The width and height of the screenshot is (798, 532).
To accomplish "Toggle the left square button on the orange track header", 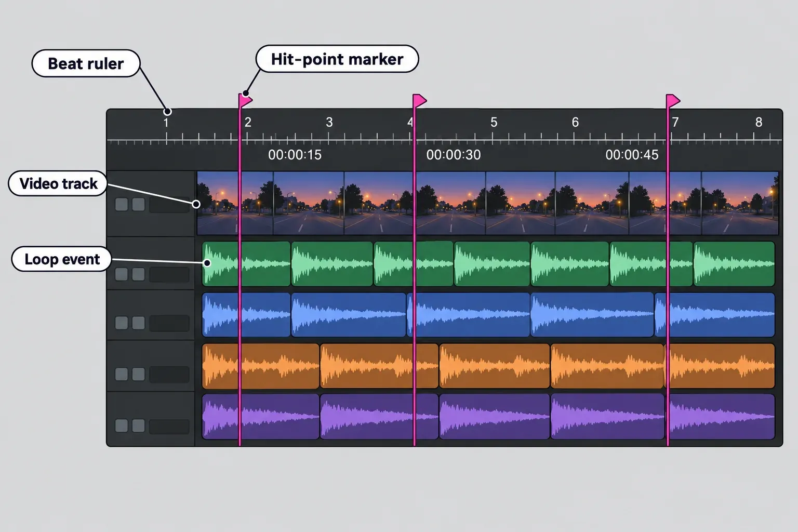I will pos(122,374).
